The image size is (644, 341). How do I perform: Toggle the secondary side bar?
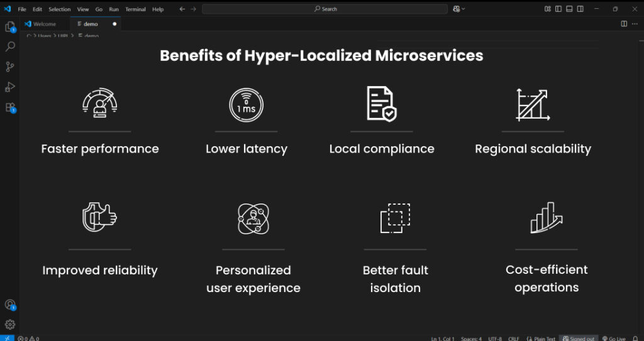tap(580, 9)
